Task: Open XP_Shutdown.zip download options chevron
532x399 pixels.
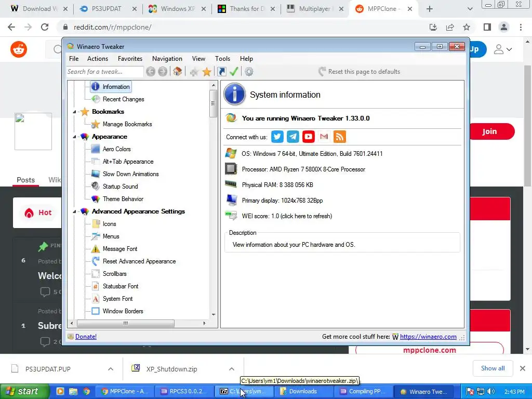Action: pyautogui.click(x=231, y=369)
